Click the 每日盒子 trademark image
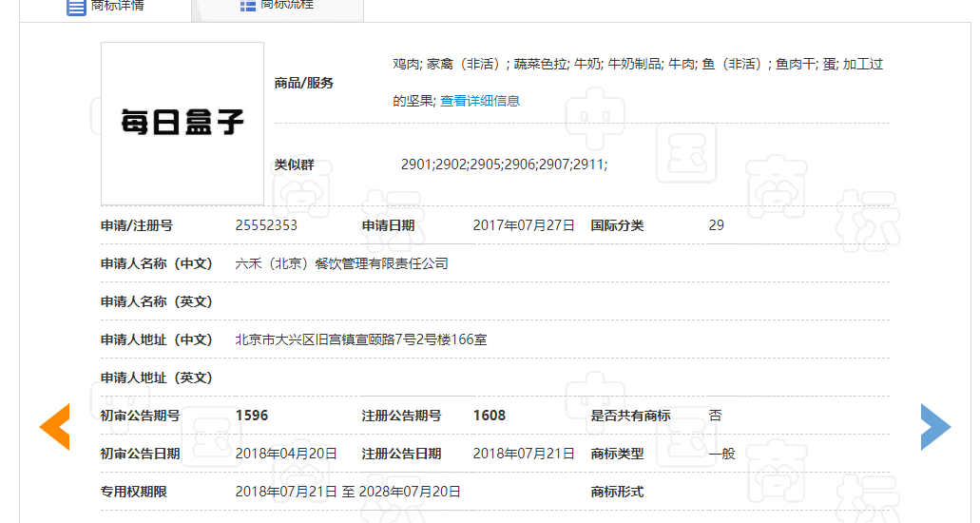 [x=183, y=123]
